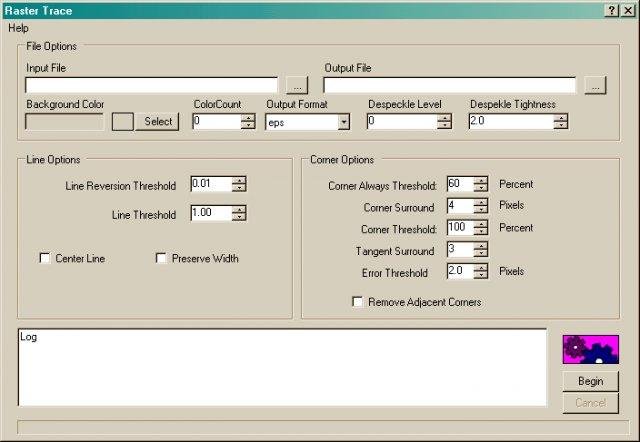640x442 pixels.
Task: Decrease the Tangent Surround value
Action: tap(481, 253)
